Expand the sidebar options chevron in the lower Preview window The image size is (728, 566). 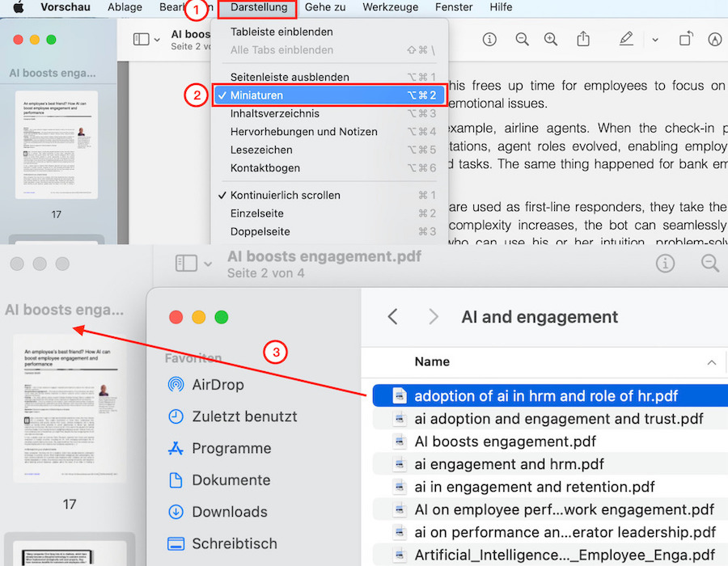(208, 264)
